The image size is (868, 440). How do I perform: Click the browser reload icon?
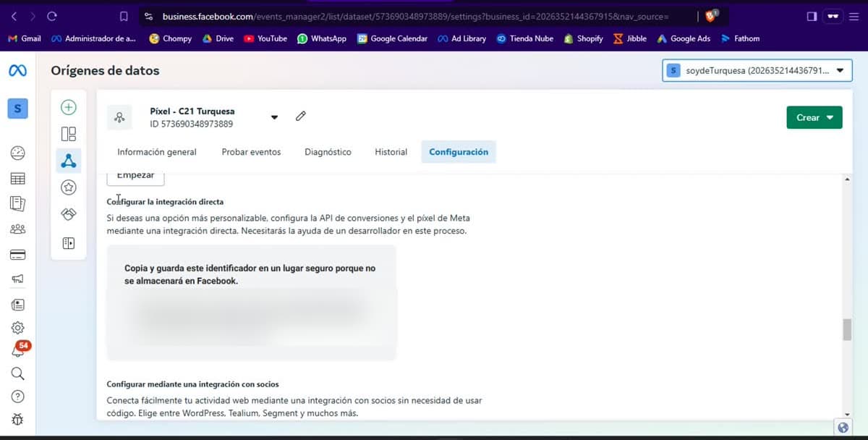click(52, 16)
